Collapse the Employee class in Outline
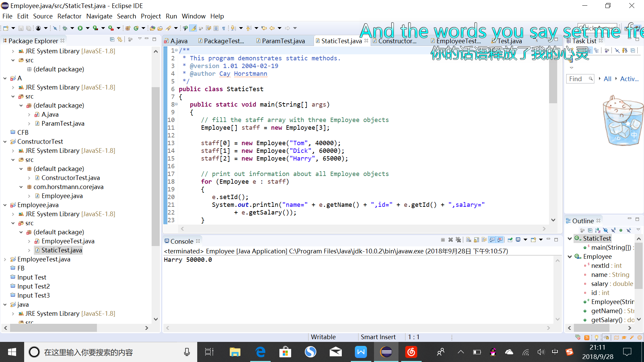 click(x=570, y=256)
